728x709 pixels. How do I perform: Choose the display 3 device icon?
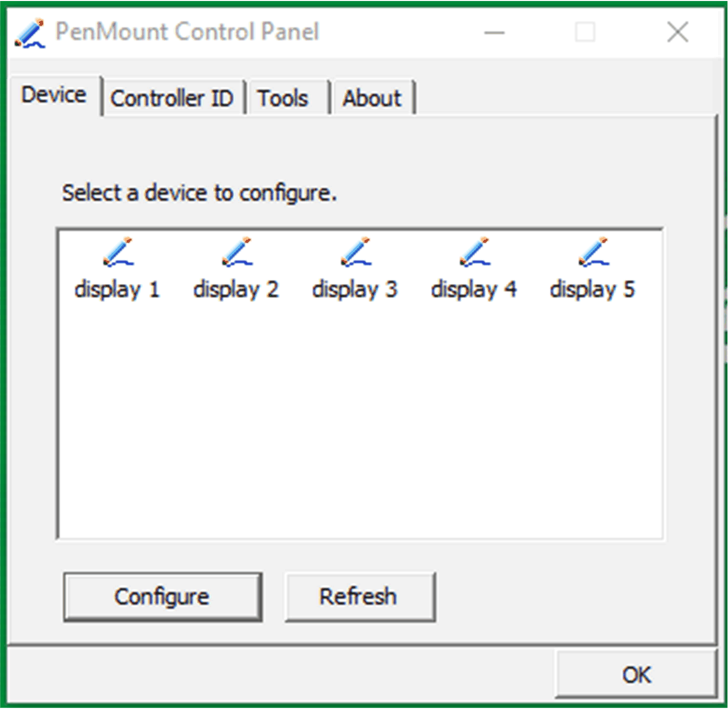pyautogui.click(x=356, y=252)
